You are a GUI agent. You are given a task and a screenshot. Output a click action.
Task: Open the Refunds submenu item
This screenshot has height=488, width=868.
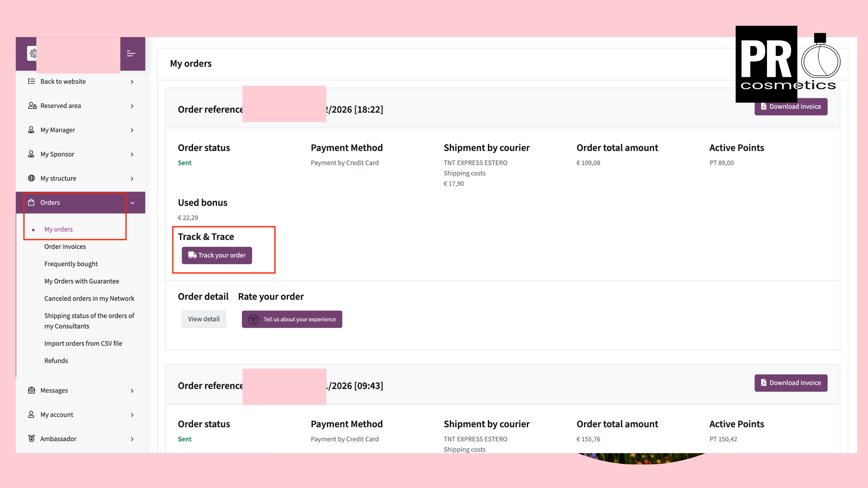coord(56,361)
